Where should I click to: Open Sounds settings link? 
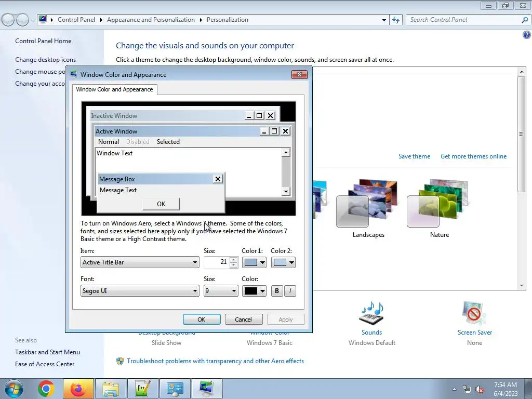tap(371, 332)
